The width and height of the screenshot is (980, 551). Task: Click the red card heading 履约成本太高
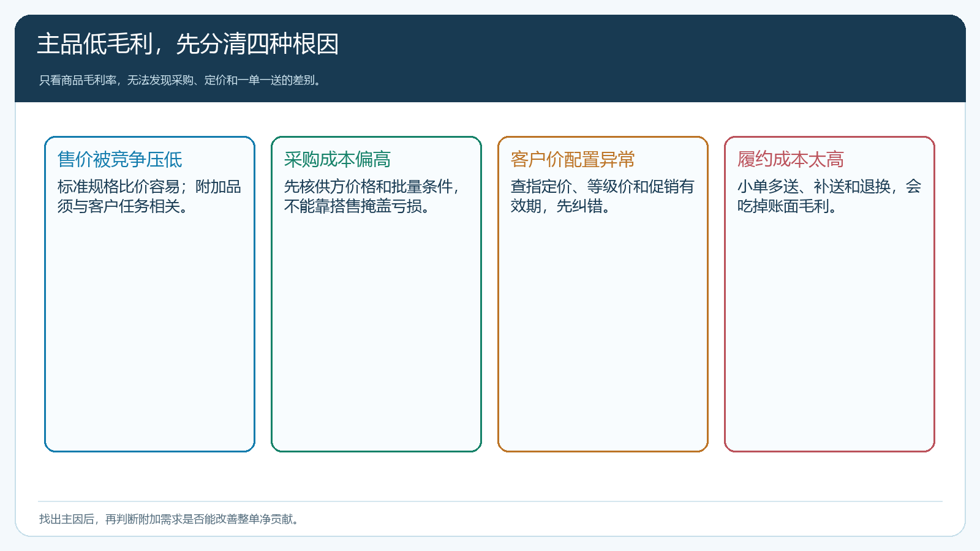click(x=791, y=159)
